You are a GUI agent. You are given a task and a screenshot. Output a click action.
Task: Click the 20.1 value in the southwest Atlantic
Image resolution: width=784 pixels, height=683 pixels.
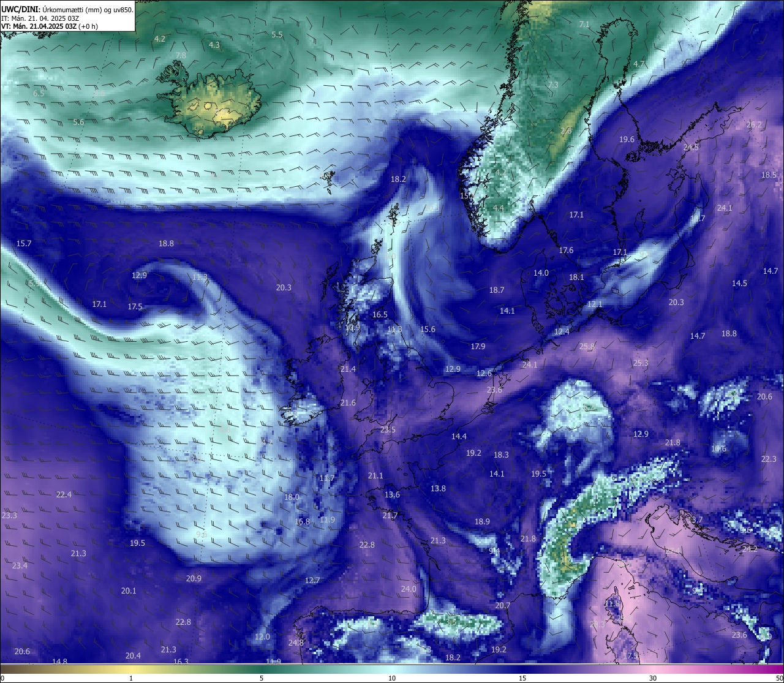coord(129,591)
